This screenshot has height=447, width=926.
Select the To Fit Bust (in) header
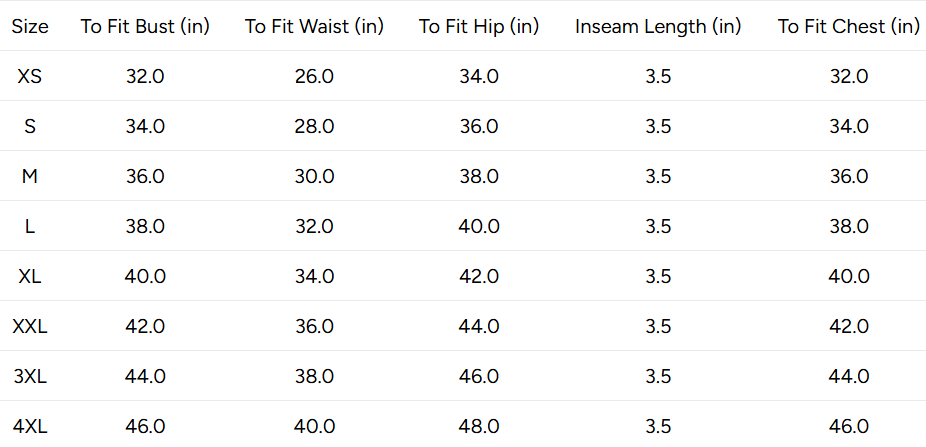[x=145, y=27]
